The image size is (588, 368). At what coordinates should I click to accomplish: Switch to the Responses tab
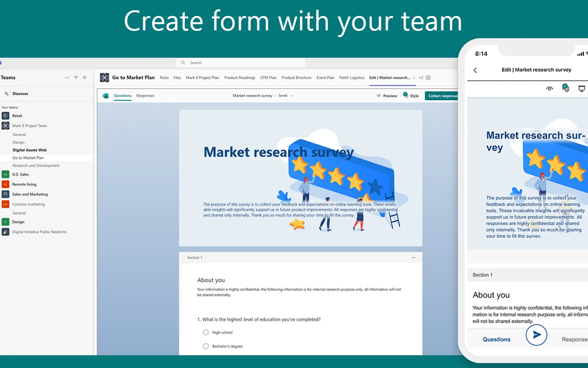(145, 96)
